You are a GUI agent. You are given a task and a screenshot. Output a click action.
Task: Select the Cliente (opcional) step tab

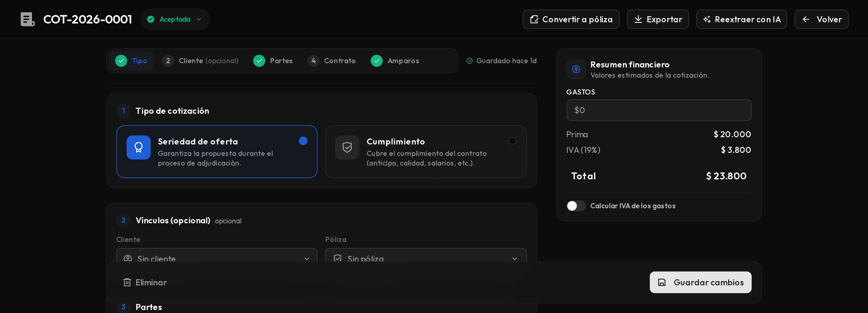(x=200, y=61)
